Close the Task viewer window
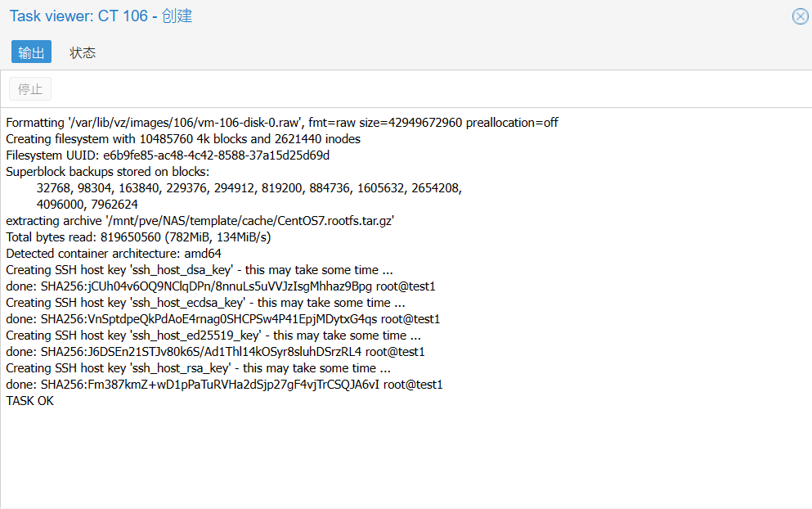Viewport: 812px width, 509px height. click(800, 16)
